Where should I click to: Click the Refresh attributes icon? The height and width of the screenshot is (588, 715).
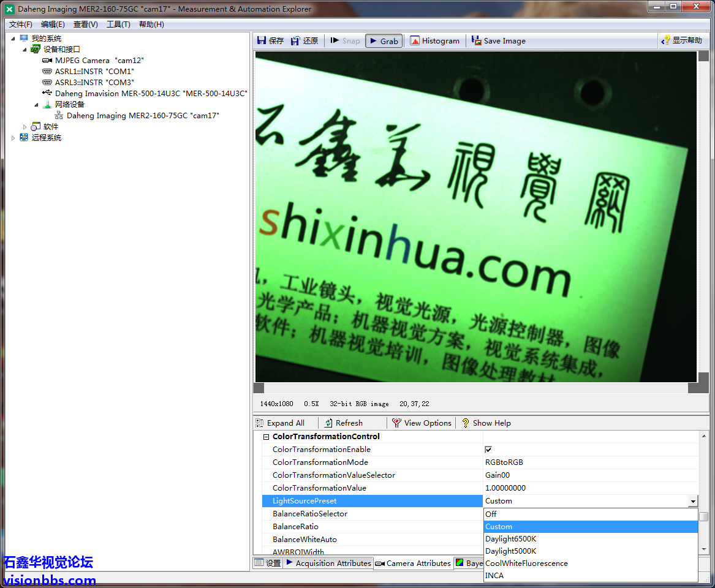point(328,423)
